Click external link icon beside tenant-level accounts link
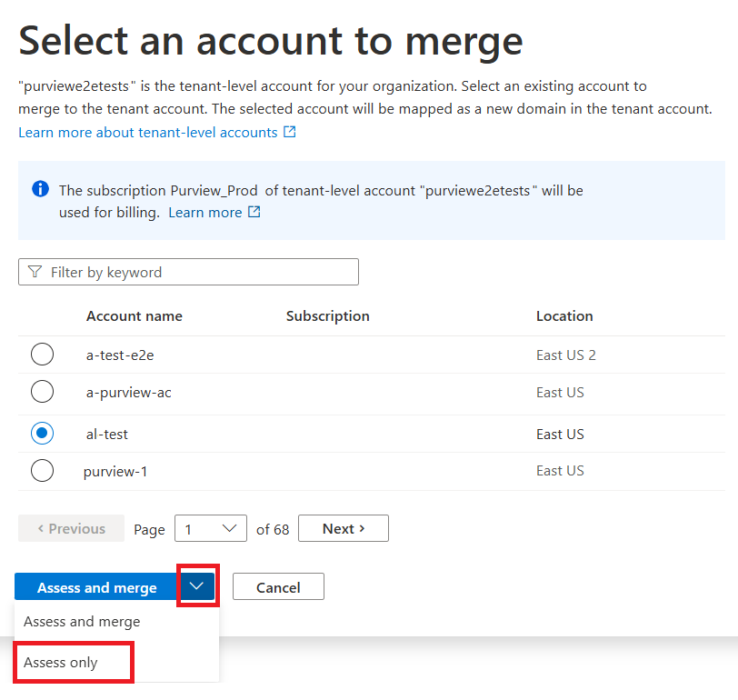 290,132
